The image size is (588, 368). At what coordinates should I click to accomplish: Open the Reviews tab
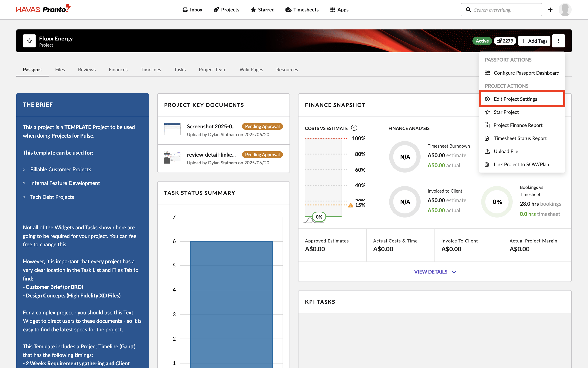pos(87,70)
